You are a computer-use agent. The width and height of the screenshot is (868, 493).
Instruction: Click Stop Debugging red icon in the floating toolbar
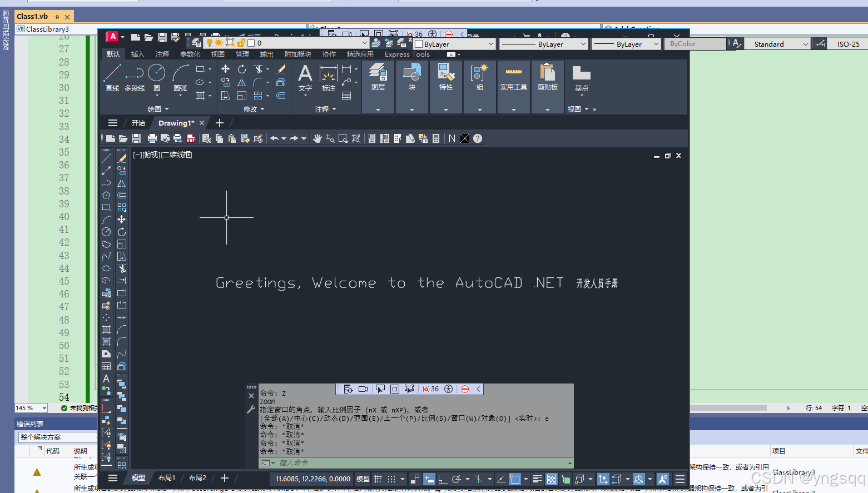pos(465,389)
